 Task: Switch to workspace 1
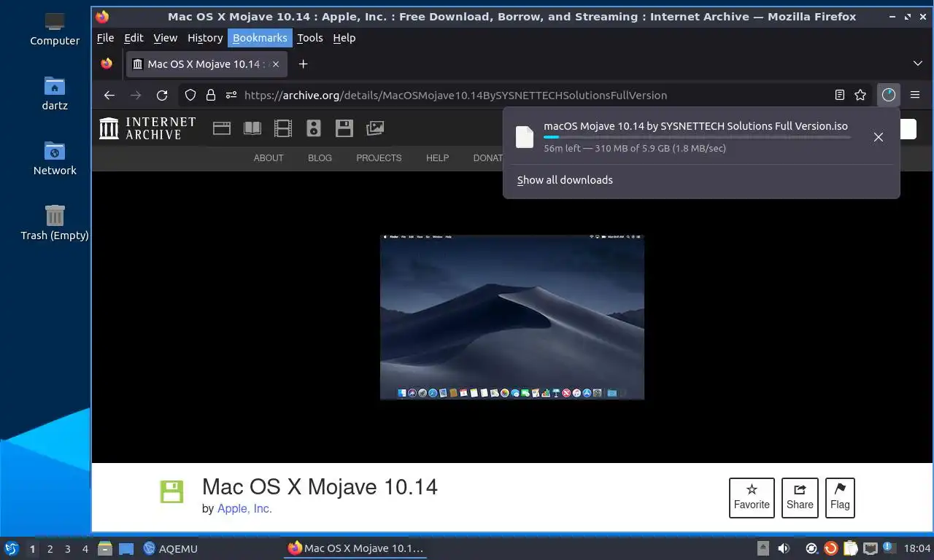click(32, 549)
